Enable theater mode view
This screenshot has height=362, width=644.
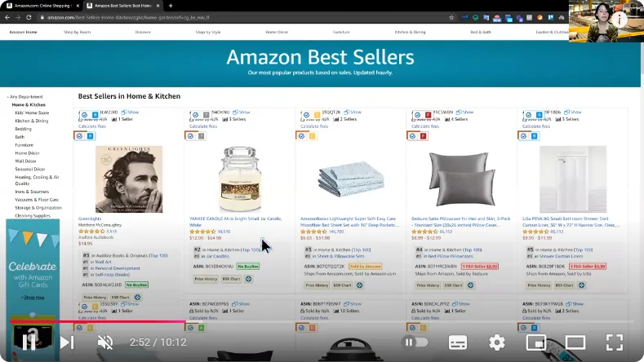pos(575,342)
